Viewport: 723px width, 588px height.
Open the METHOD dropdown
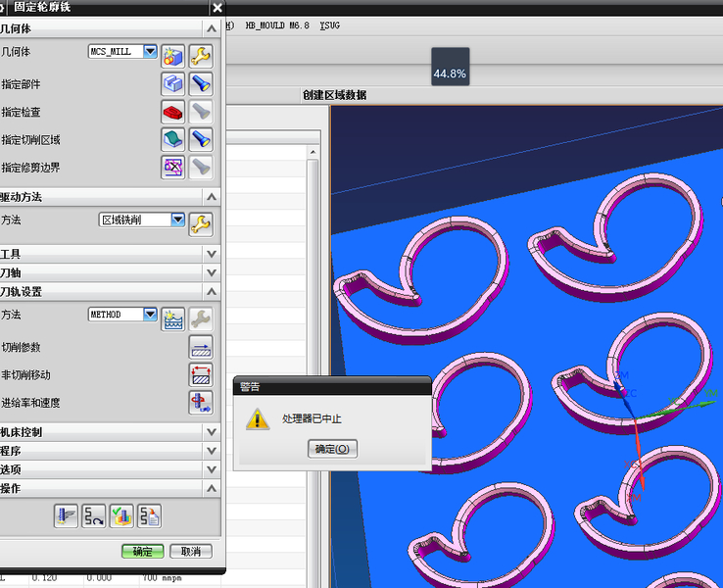click(150, 314)
